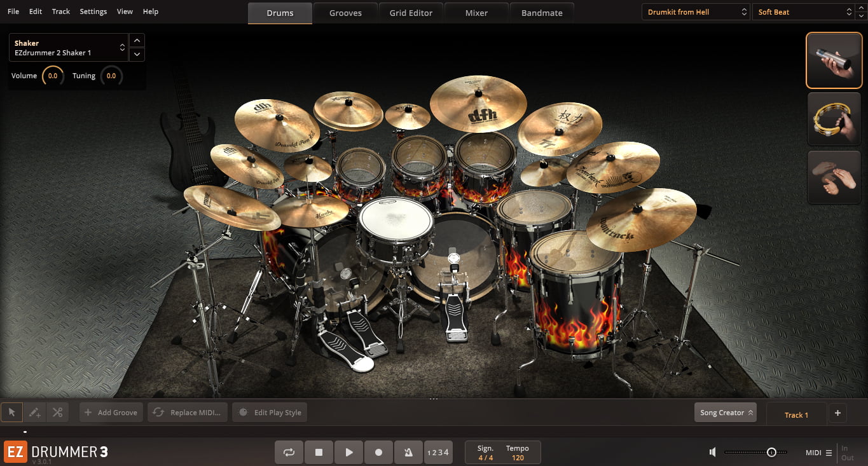The width and height of the screenshot is (868, 466).
Task: Open the Track menu
Action: point(61,11)
